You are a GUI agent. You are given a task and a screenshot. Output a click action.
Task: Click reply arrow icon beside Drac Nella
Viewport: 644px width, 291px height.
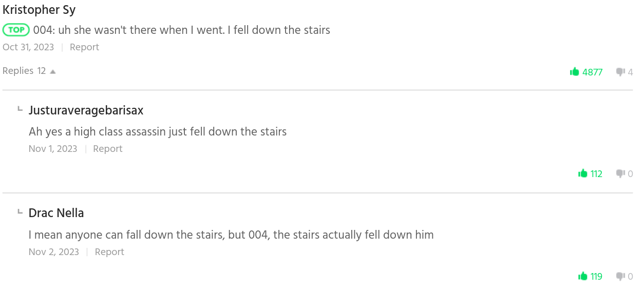coord(20,211)
